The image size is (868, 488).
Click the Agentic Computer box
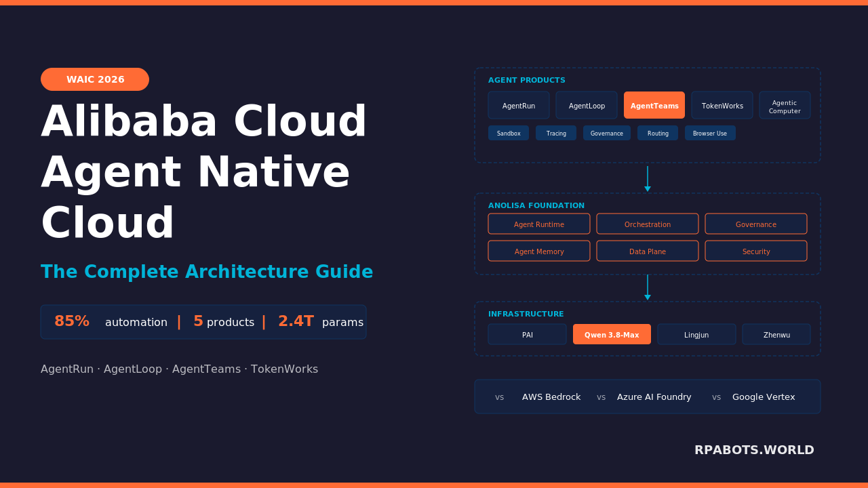point(785,105)
